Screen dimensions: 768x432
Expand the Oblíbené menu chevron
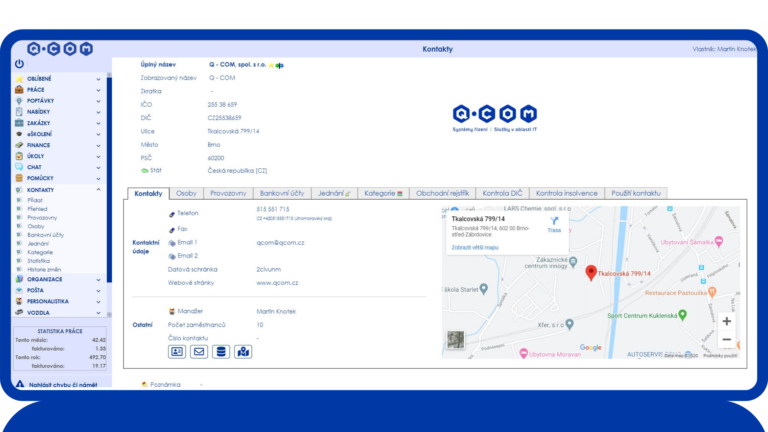[x=98, y=79]
